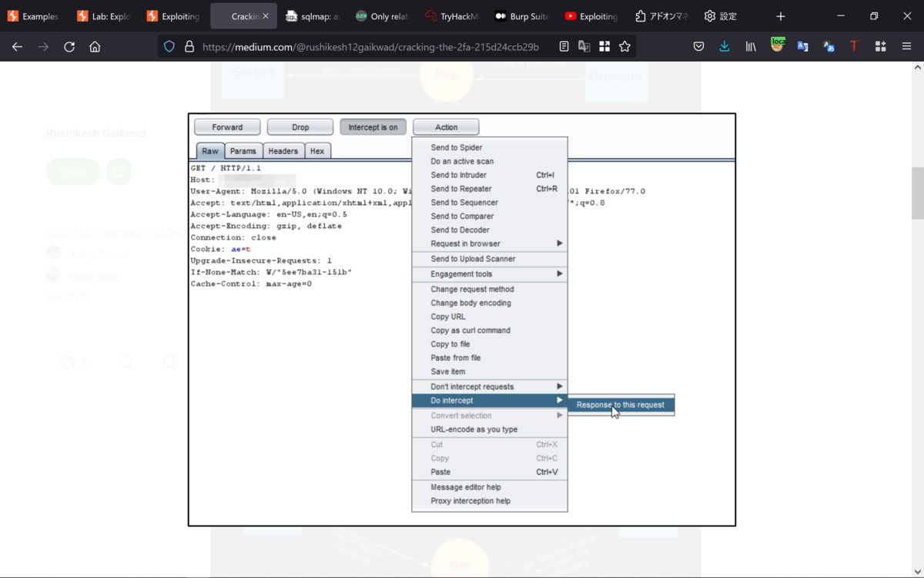Switch to the 'Lab: Explo' tab
Viewport: 924px width, 578px height.
coord(104,16)
